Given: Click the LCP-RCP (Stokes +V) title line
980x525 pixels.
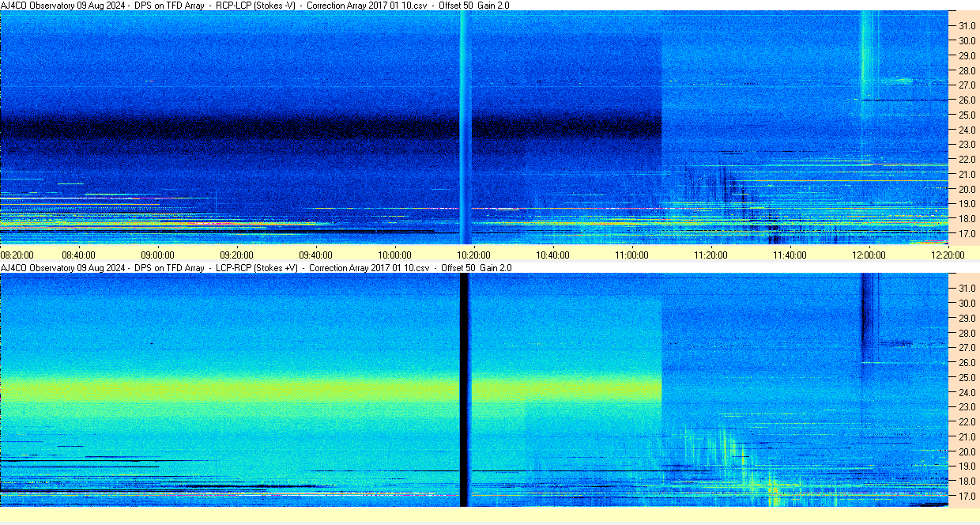Looking at the screenshot, I should pyautogui.click(x=256, y=268).
